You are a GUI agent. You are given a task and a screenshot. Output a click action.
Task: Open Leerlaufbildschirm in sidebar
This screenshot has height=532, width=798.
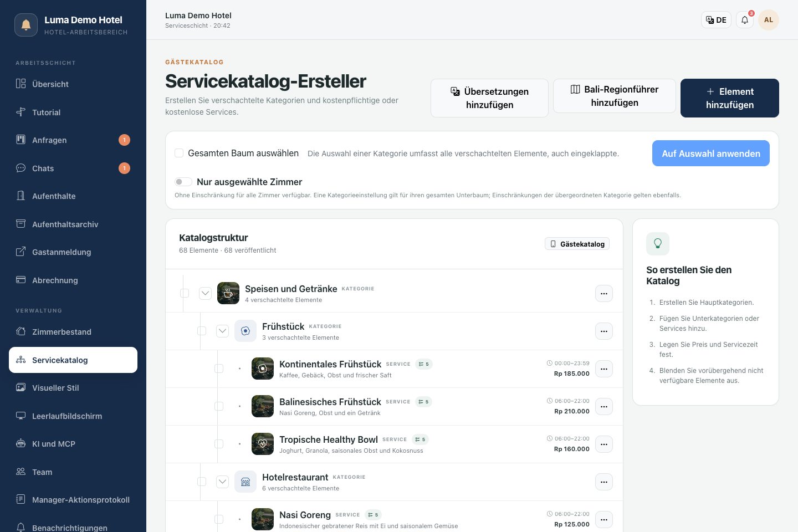(x=73, y=416)
